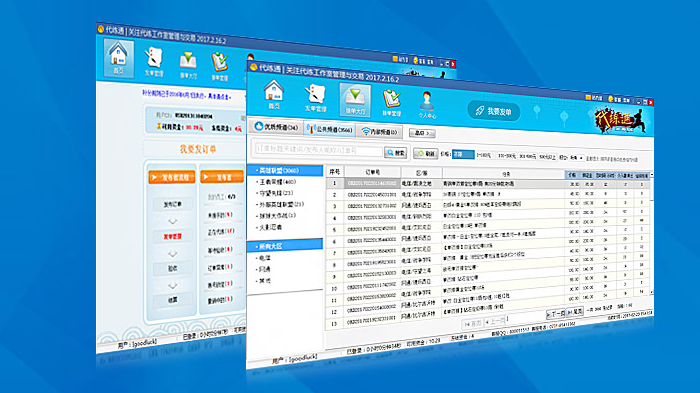Screen dimensions: 700x393
Task: Click bottom flow step button in back window
Action: click(x=172, y=300)
